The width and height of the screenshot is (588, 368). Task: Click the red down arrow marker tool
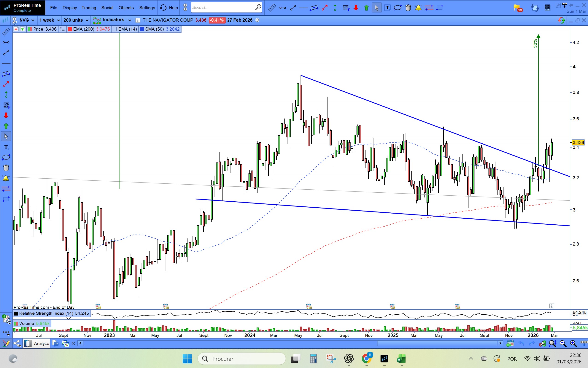tap(356, 8)
